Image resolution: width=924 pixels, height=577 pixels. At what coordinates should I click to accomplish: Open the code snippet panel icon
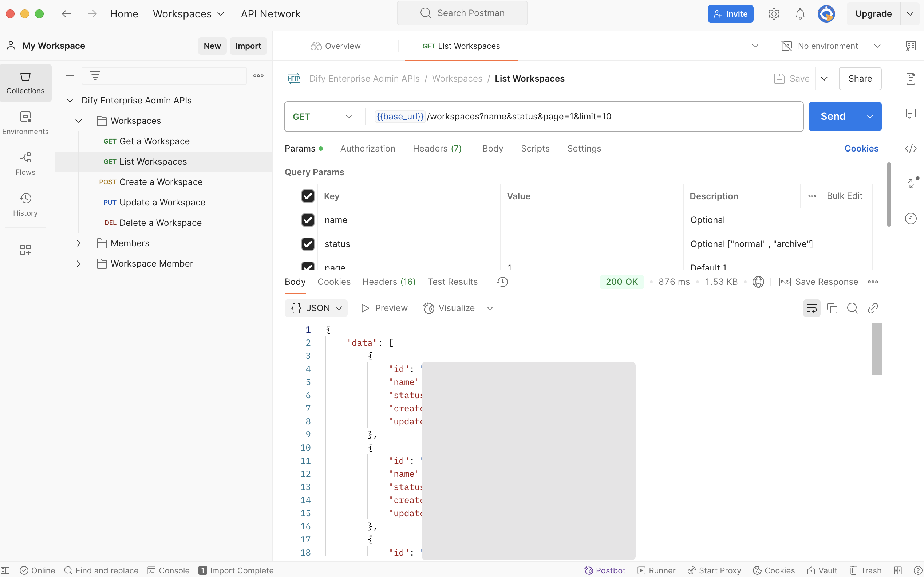tap(911, 149)
